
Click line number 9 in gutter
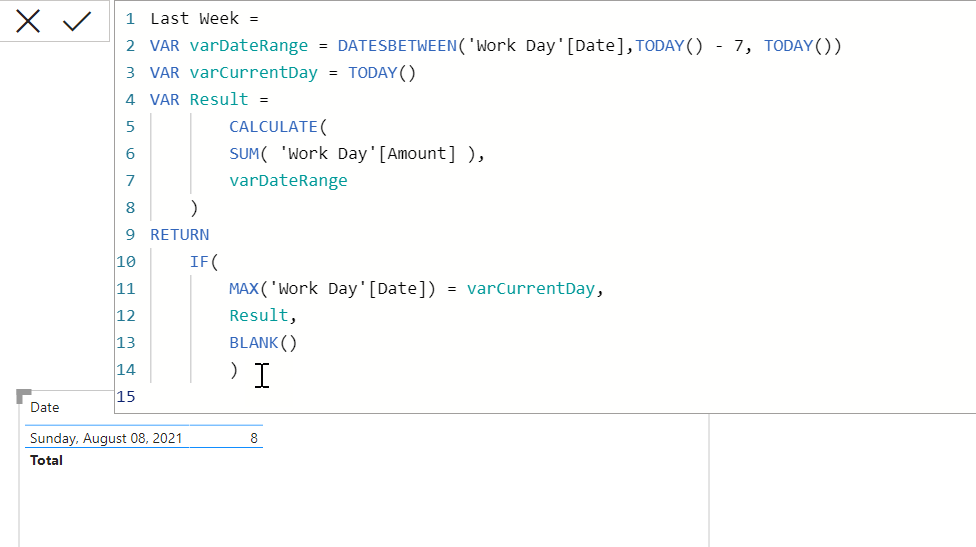pos(130,235)
